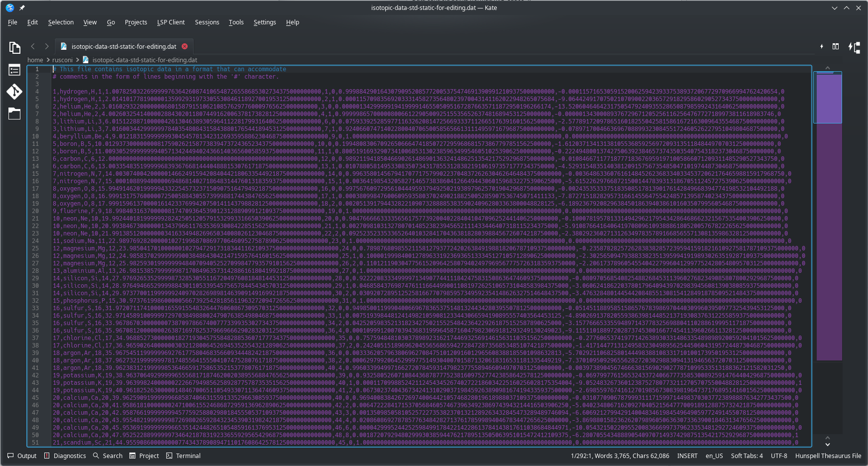Viewport: 868px width, 466px height.
Task: Toggle the Terminal panel
Action: coord(183,456)
